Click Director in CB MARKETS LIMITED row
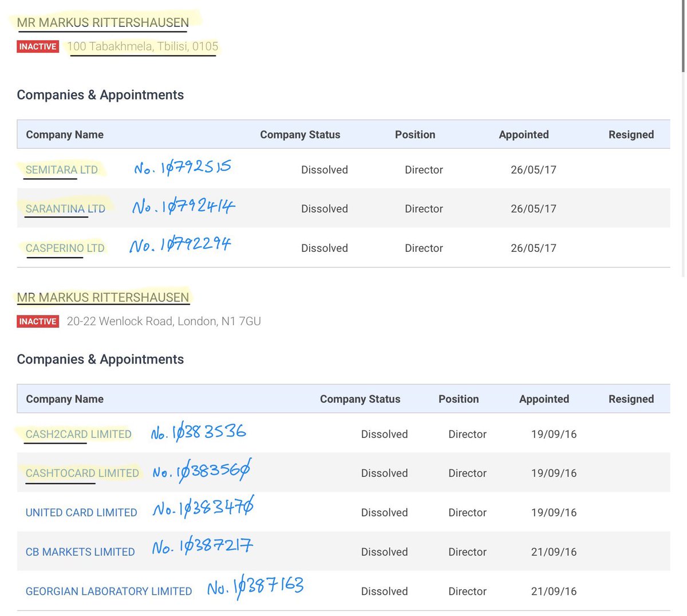 (467, 552)
